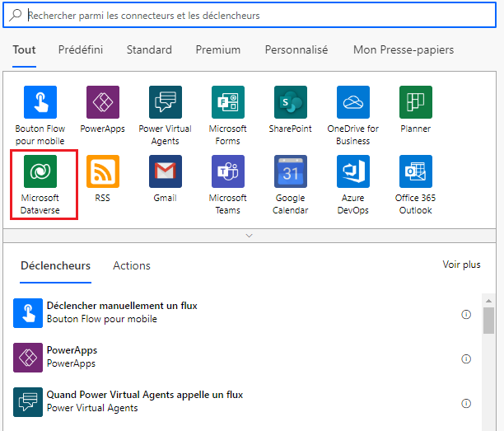Focus the Rechercher parmi les connecteurs search field

coord(250,15)
